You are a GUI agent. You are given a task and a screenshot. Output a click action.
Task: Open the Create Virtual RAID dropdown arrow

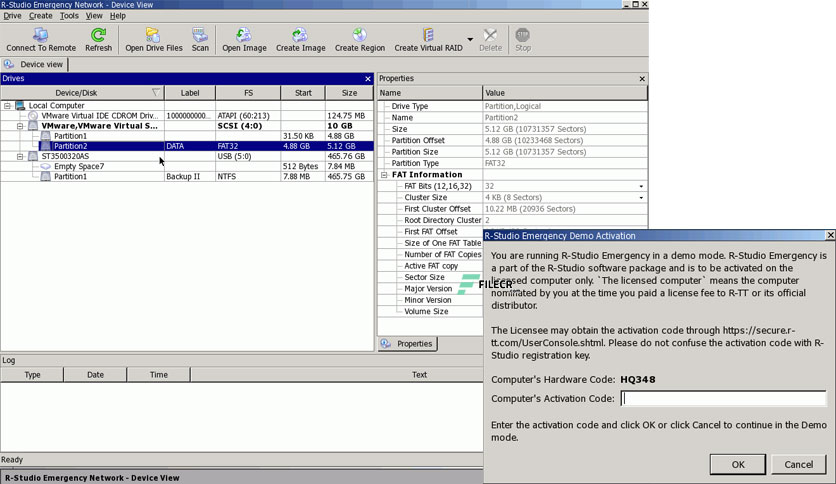click(470, 39)
